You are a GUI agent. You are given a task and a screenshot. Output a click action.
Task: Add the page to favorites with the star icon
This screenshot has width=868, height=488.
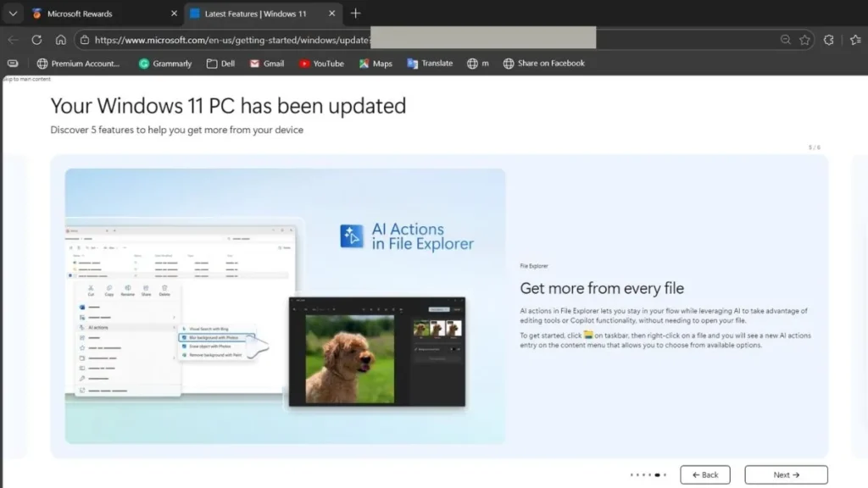804,39
